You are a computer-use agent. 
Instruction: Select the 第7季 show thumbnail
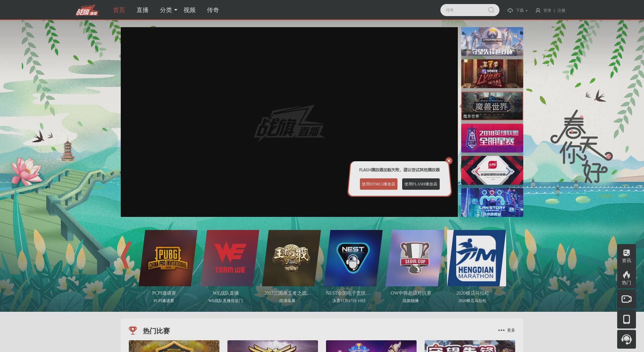coord(492,74)
